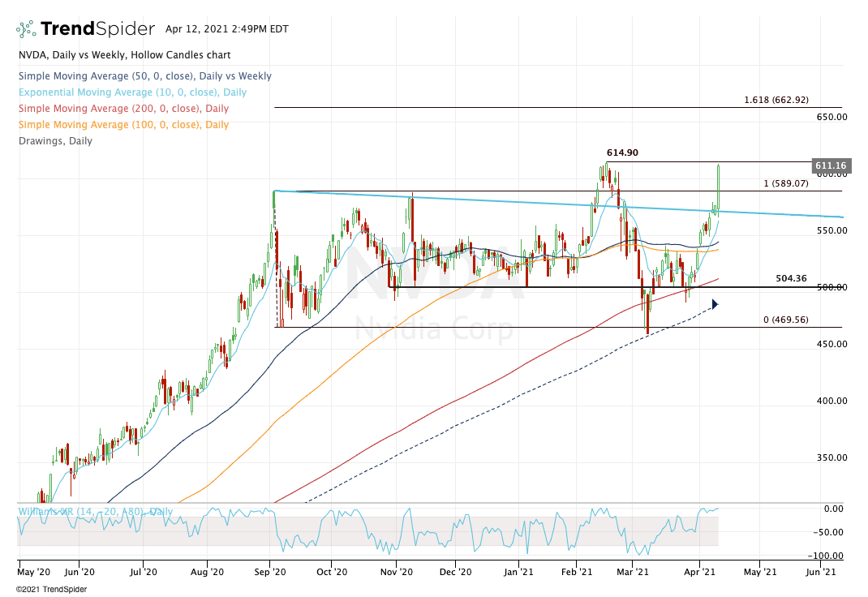Click the ©2021 TrendSpider copyright text
868x597 pixels.
51,589
